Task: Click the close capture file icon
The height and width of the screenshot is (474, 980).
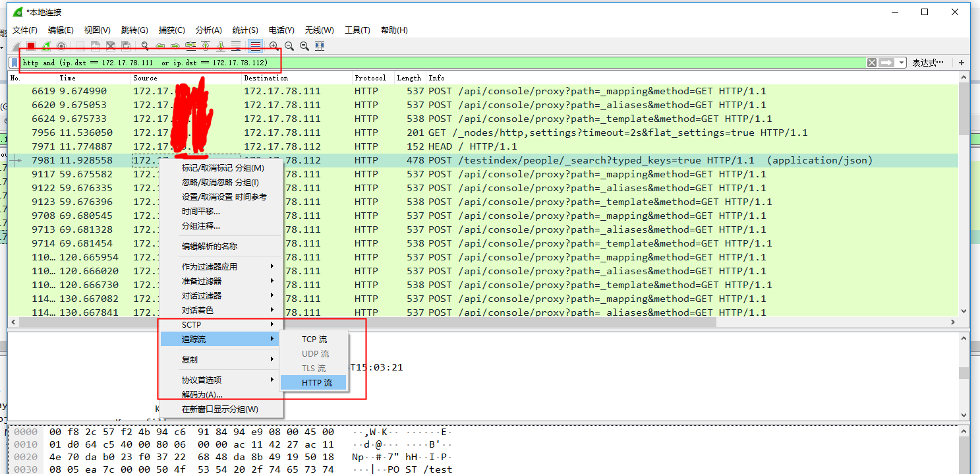Action: pos(110,46)
